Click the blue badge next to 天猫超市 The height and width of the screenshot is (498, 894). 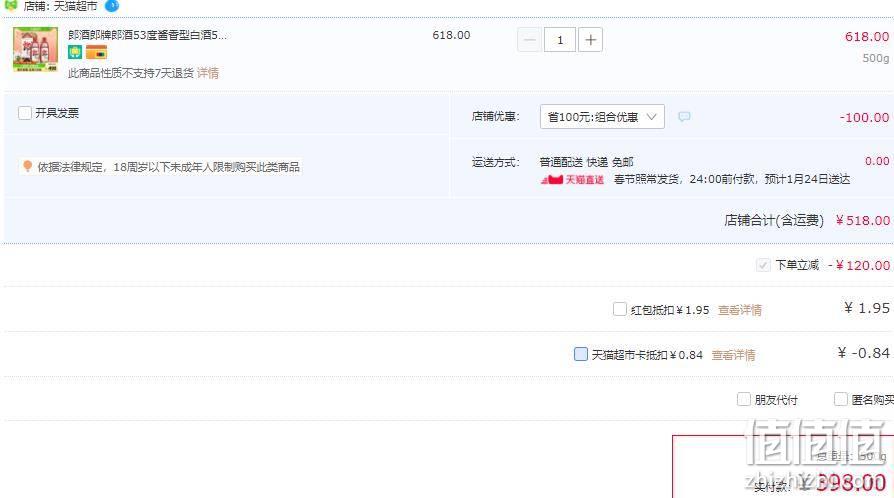pyautogui.click(x=112, y=6)
